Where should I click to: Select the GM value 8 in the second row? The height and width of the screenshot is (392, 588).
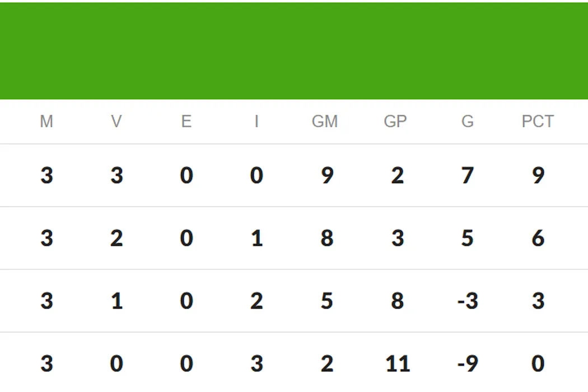tap(327, 239)
